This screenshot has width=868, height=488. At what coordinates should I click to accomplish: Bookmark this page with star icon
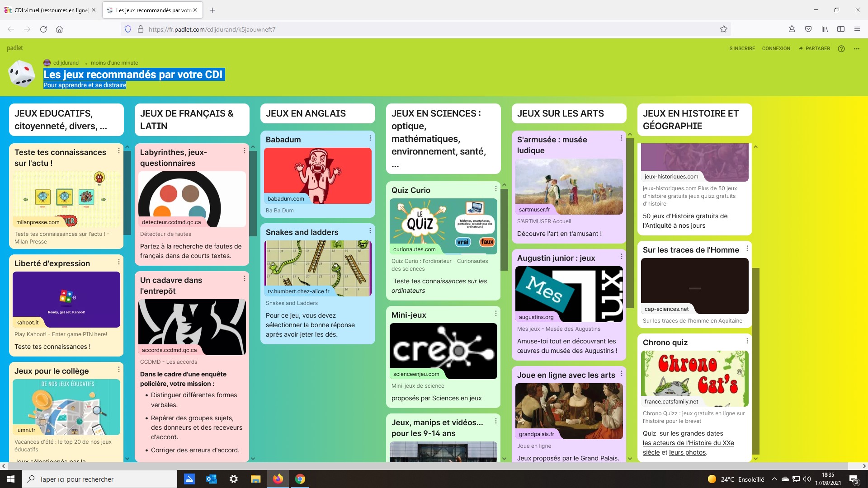point(723,29)
